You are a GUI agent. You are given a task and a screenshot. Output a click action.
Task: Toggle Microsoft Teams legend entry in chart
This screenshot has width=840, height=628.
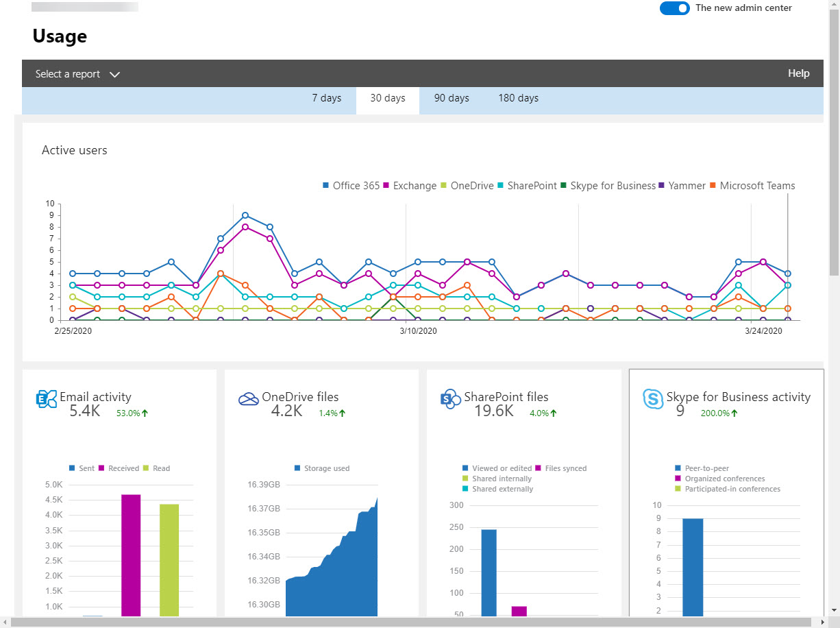point(752,186)
